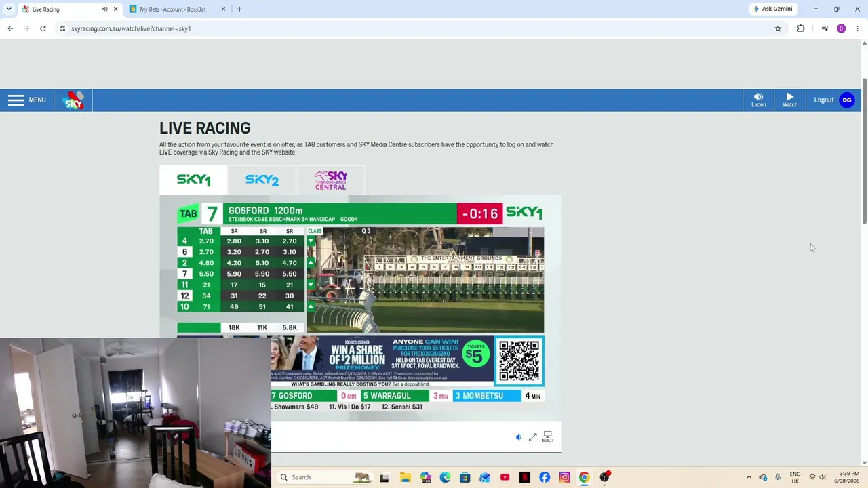Open the DG account avatar

pos(847,100)
